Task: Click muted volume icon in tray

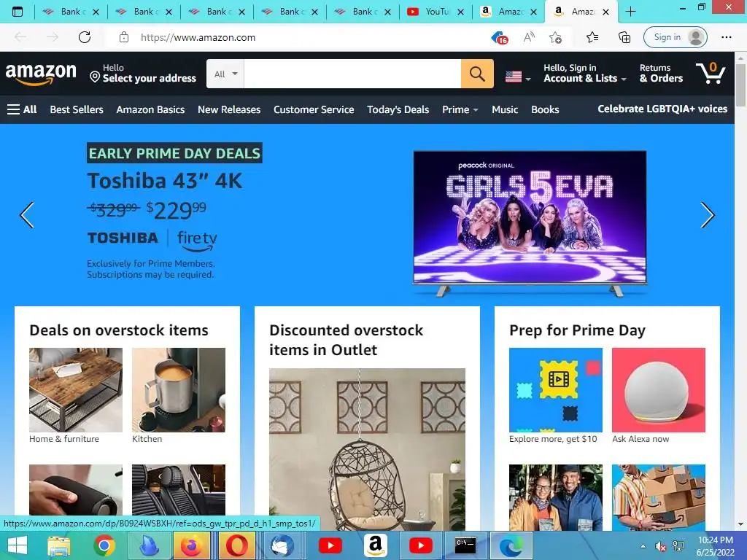Action: click(x=660, y=546)
